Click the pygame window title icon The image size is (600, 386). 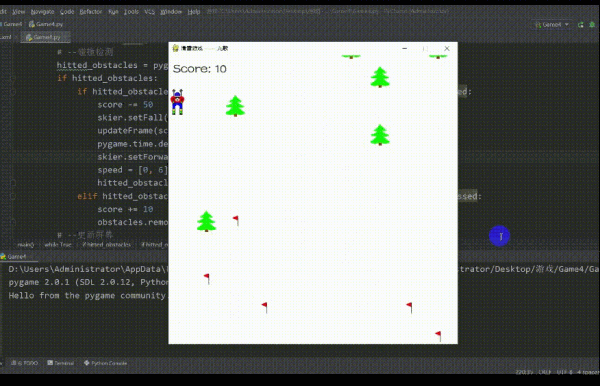[176, 48]
